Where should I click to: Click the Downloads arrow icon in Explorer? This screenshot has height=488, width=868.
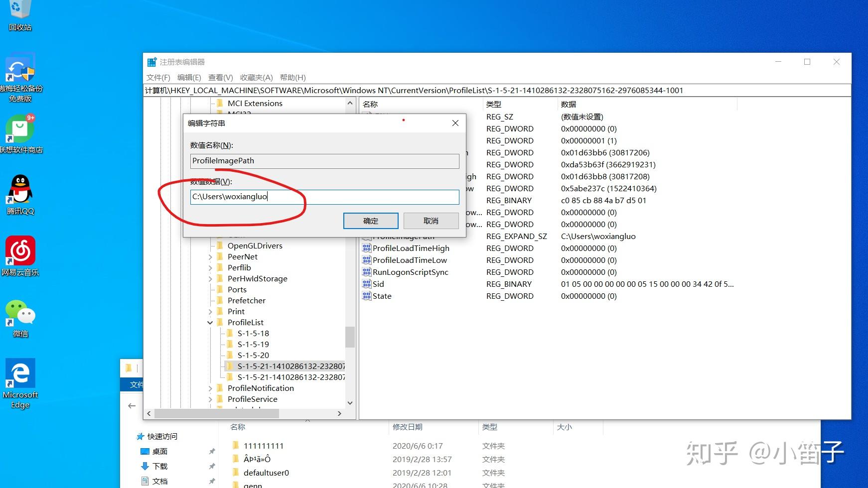click(x=145, y=466)
